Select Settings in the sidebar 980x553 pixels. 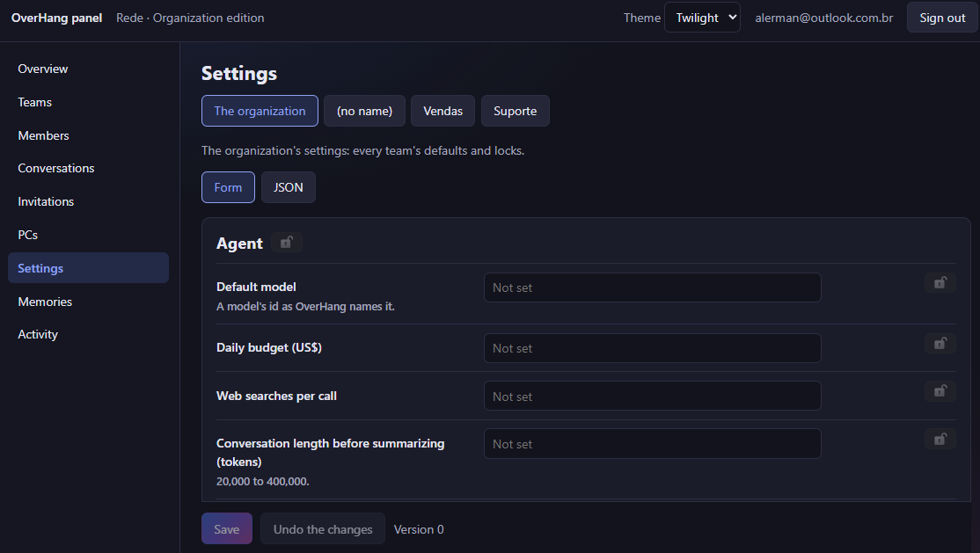coord(88,268)
